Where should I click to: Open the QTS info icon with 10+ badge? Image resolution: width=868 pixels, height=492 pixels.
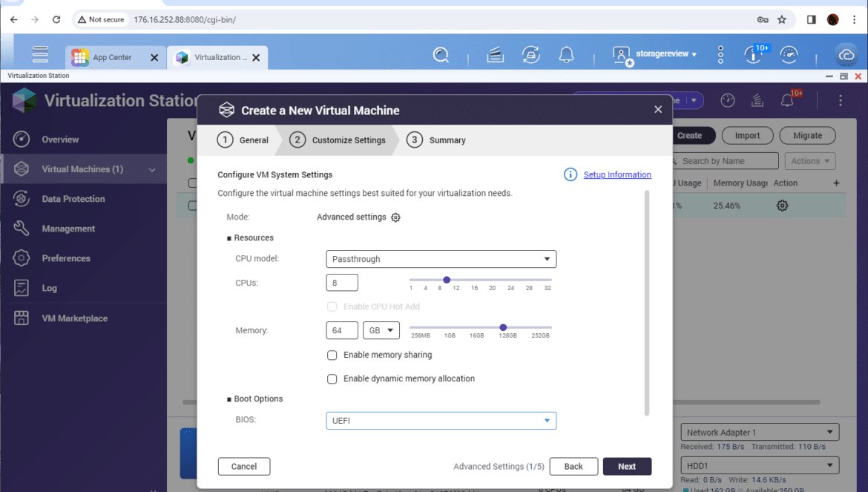754,54
